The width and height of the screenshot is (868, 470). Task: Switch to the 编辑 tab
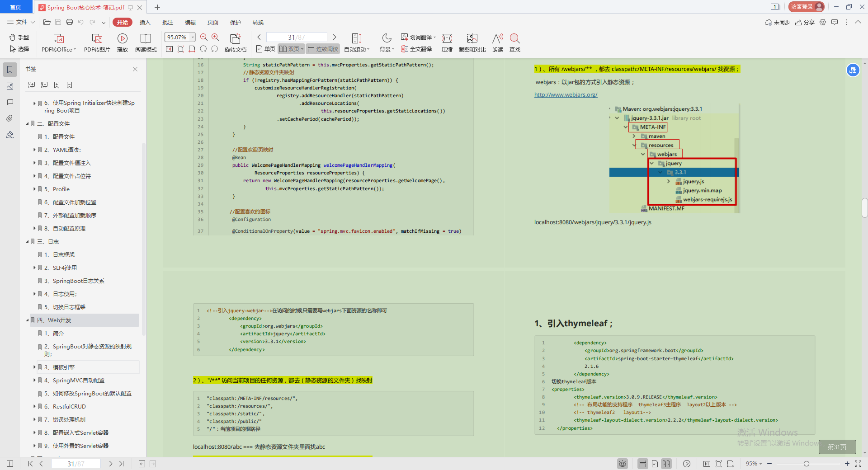tap(190, 22)
